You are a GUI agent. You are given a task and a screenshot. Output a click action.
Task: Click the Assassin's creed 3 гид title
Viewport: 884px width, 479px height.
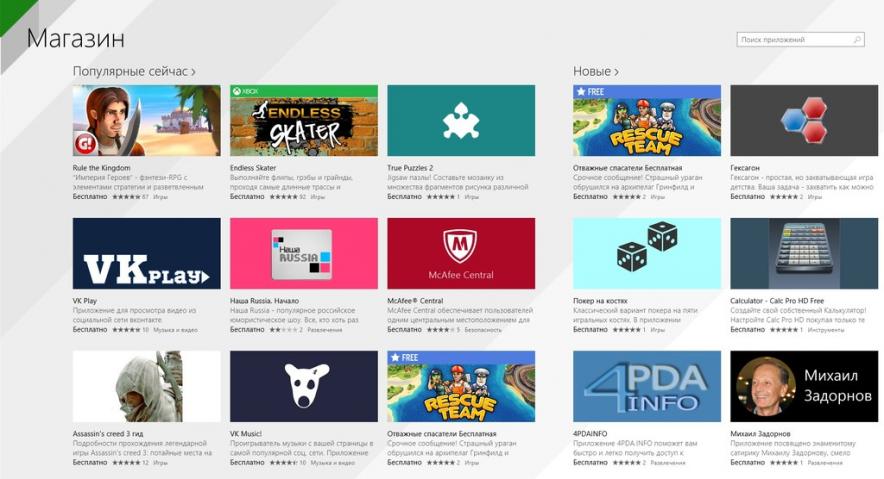tap(108, 434)
